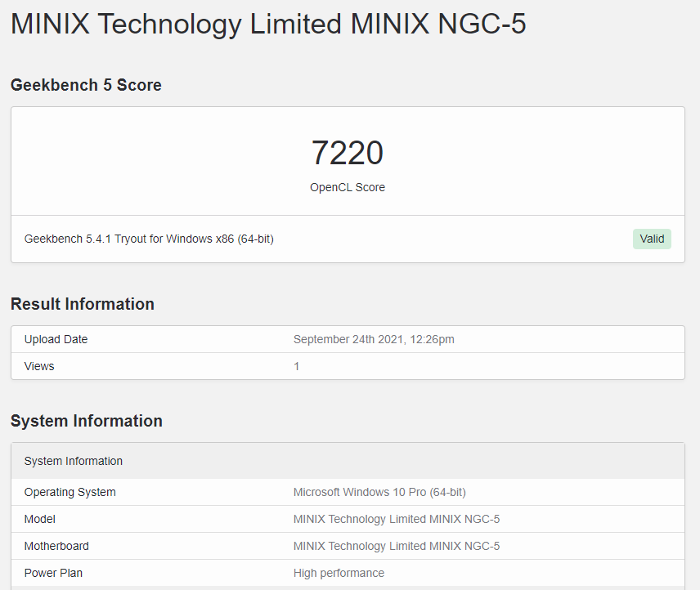This screenshot has height=590, width=700.
Task: Click the Geekbench 5.4.1 Tryout version text
Action: click(149, 239)
